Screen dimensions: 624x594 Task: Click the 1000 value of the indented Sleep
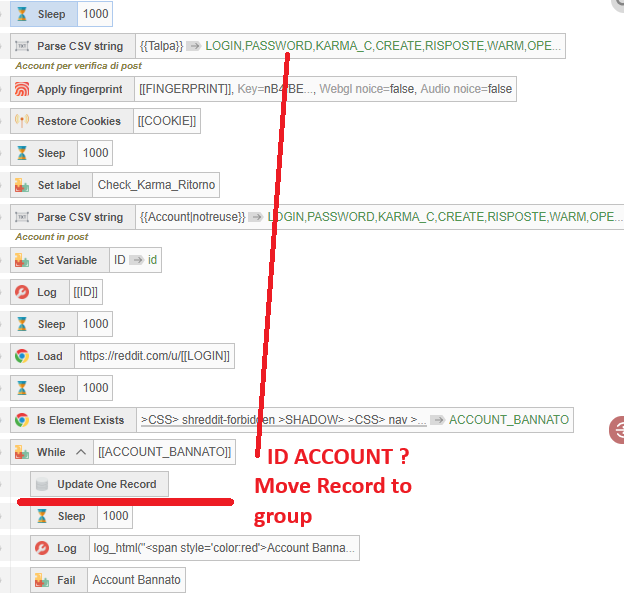point(115,516)
